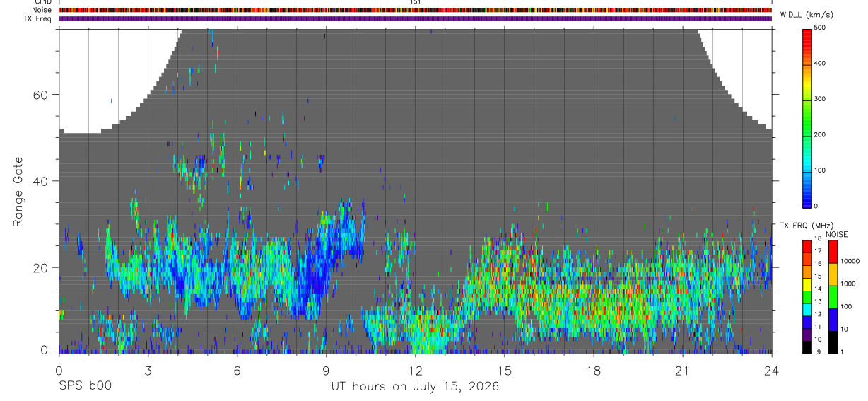Click the SPS b00 beam label

(85, 387)
